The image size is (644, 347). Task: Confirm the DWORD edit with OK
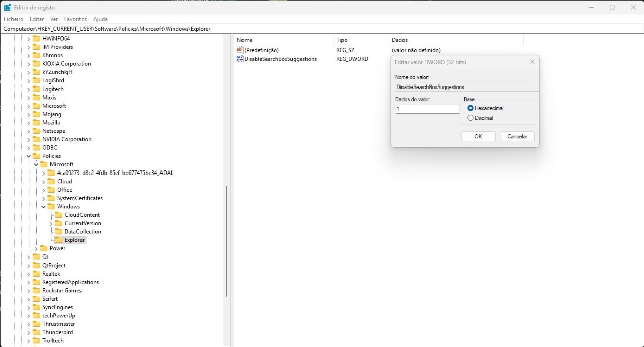coord(478,137)
